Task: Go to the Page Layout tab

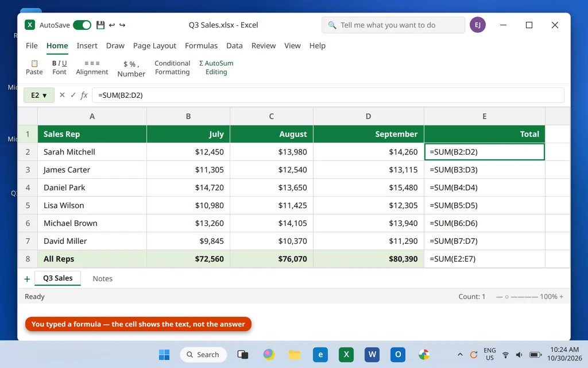Action: [154, 45]
